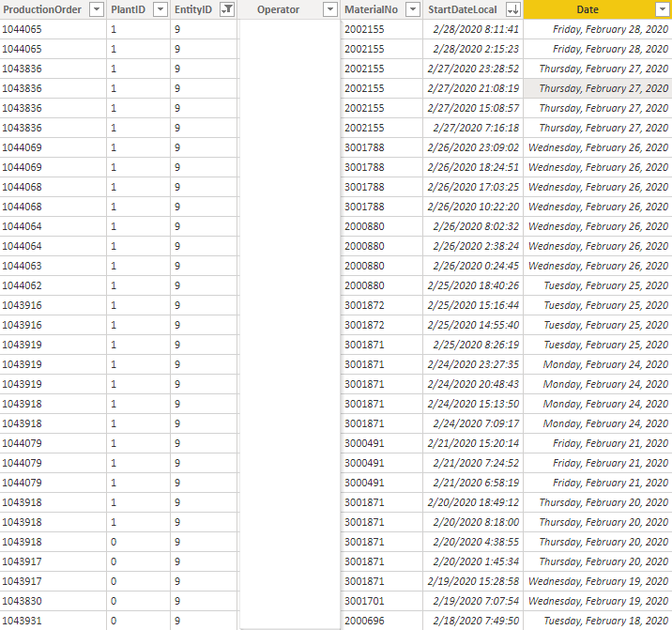Image resolution: width=672 pixels, height=630 pixels.
Task: Click the cell 2/27/2020 23:28:52
Action: 473,69
